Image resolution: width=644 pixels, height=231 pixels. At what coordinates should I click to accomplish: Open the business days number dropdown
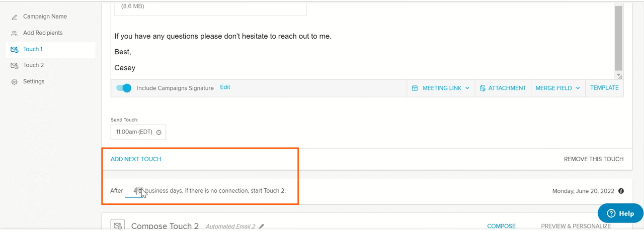[140, 191]
